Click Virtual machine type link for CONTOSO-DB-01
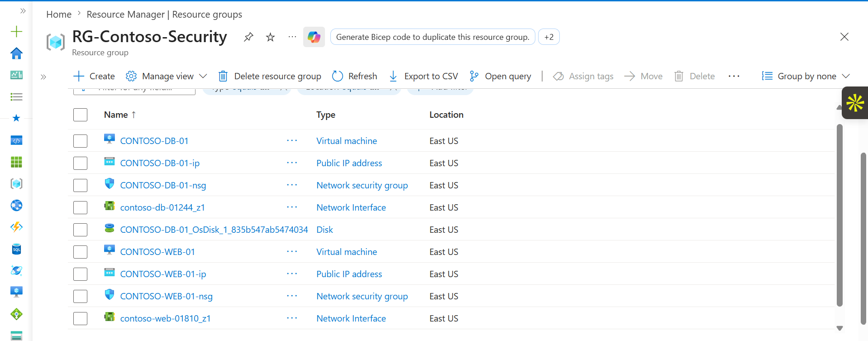 (347, 141)
